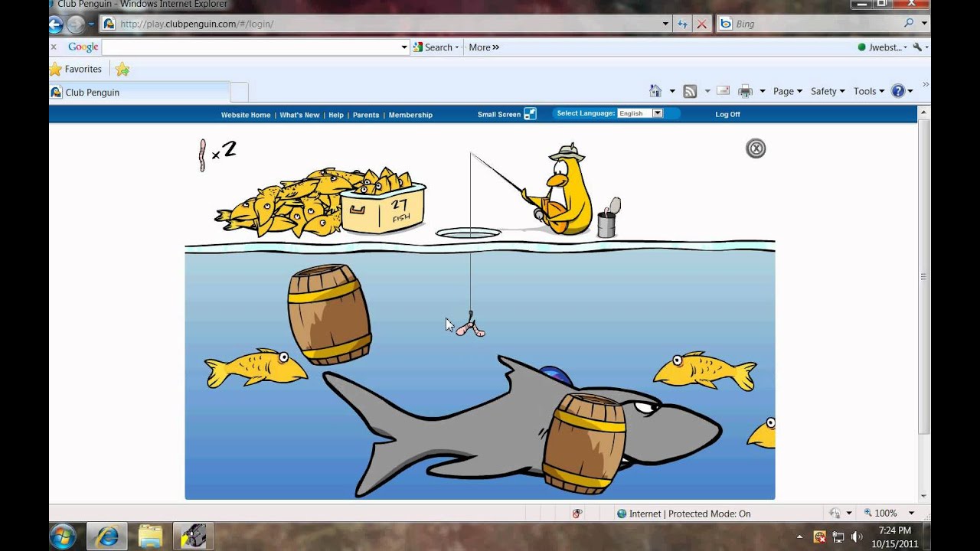Close the Google toolbar with small x
The image size is (980, 551).
tap(54, 47)
